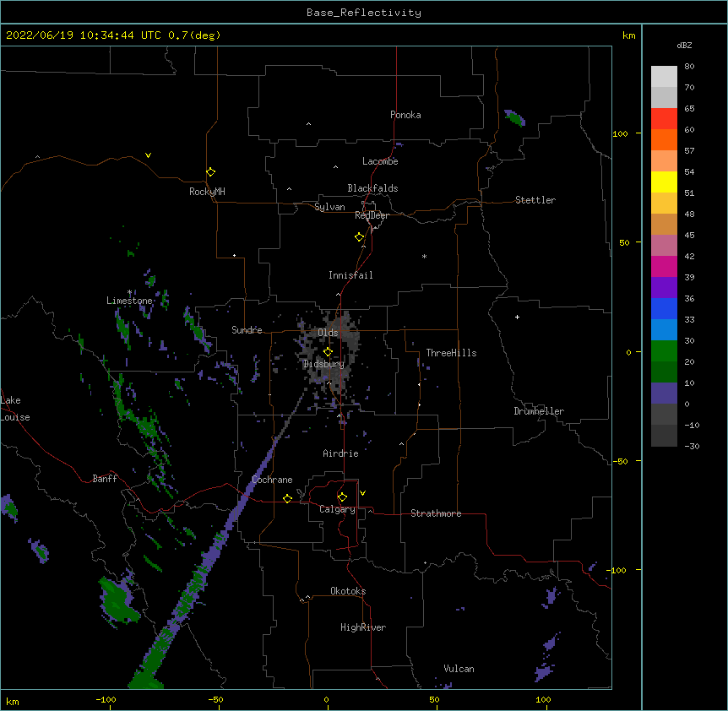Click the Airdrie town label
This screenshot has width=728, height=711.
(x=340, y=453)
